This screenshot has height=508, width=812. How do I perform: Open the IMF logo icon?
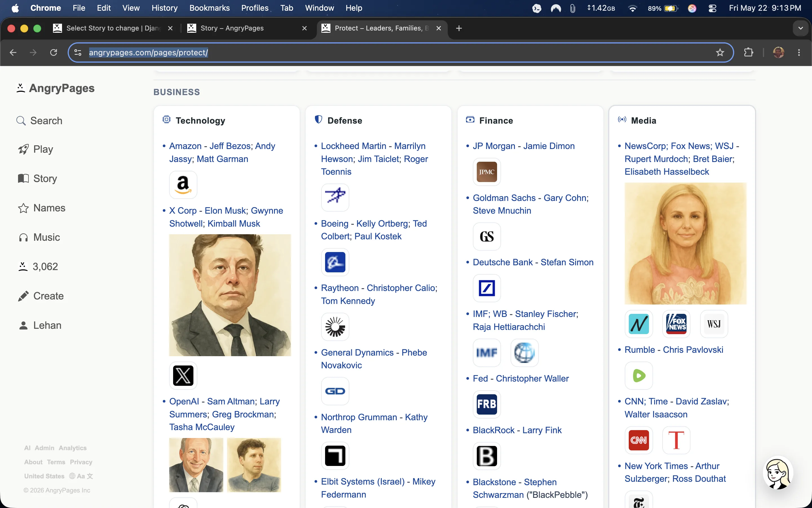click(487, 353)
